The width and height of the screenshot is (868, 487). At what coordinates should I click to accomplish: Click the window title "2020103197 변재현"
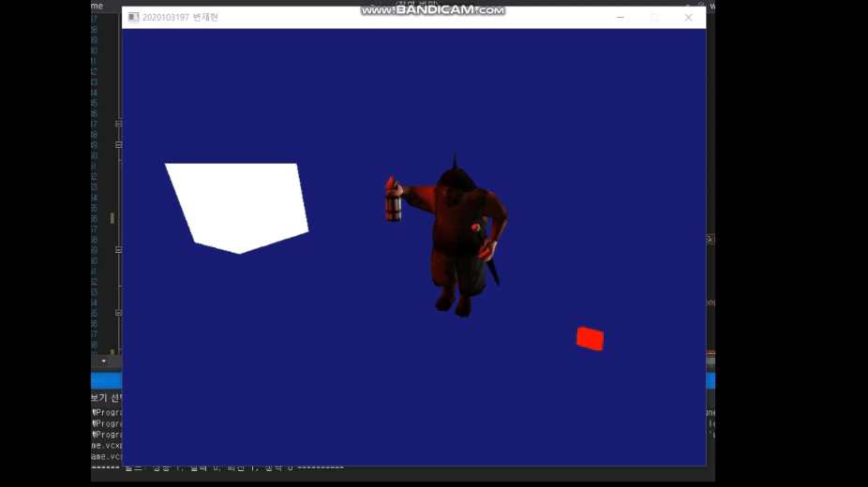coord(181,17)
